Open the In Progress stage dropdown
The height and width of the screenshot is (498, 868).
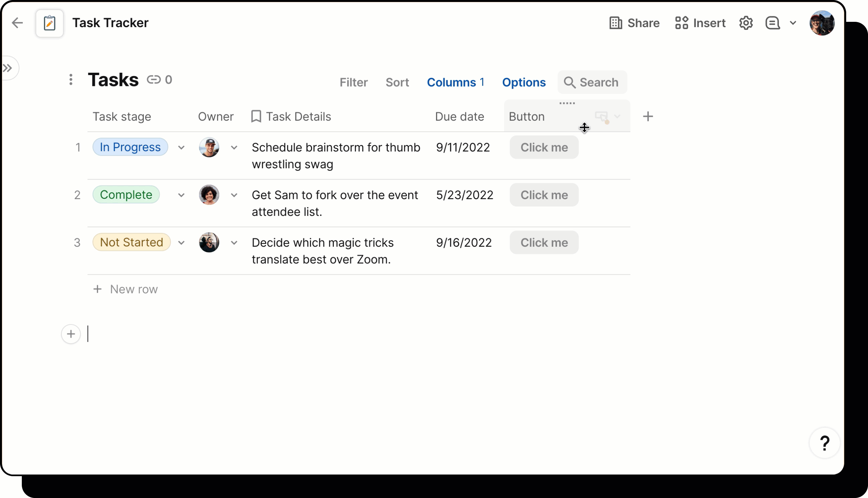(181, 147)
